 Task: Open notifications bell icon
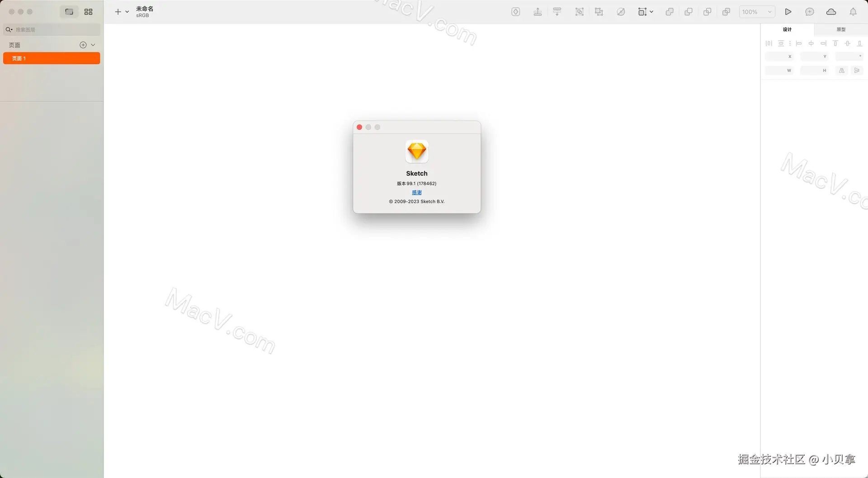(x=853, y=12)
